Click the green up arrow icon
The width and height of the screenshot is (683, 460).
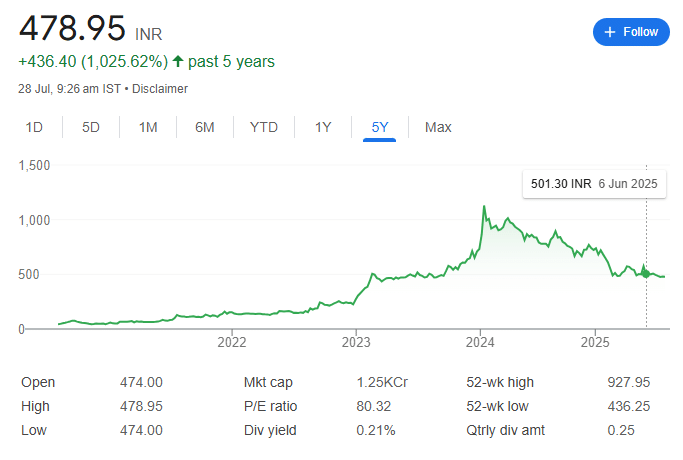pyautogui.click(x=178, y=61)
